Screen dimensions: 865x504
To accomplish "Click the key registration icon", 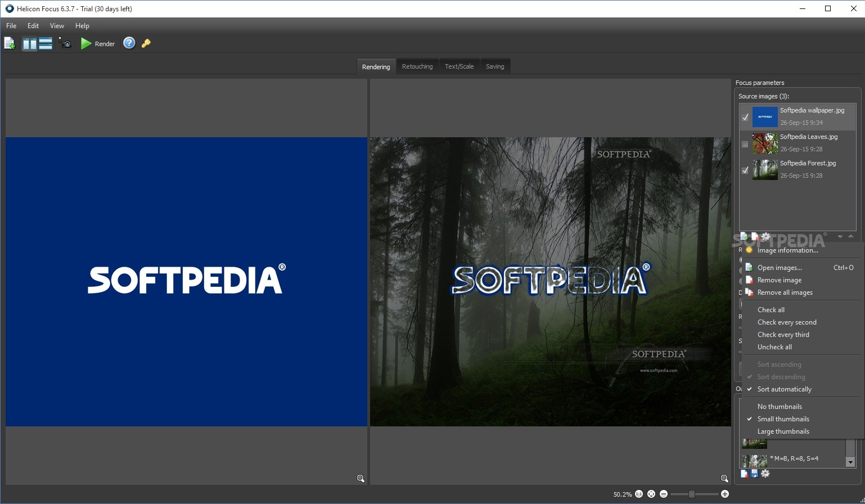I will pyautogui.click(x=146, y=43).
